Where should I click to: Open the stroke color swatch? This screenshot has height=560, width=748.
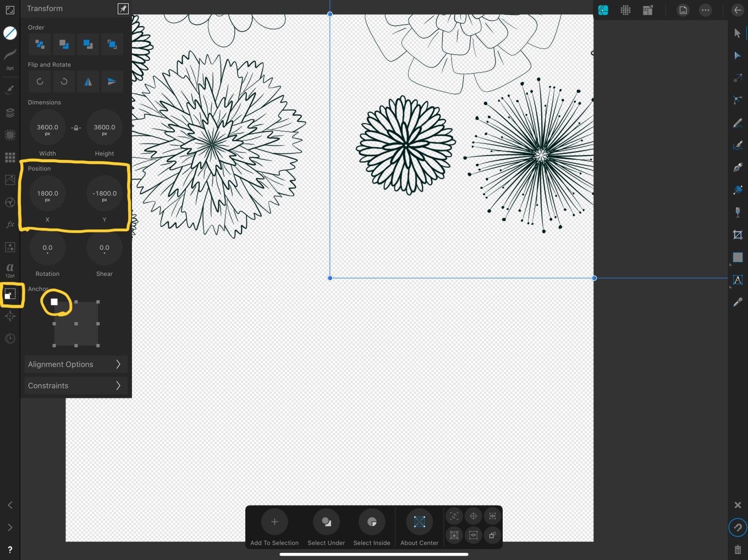[x=10, y=34]
